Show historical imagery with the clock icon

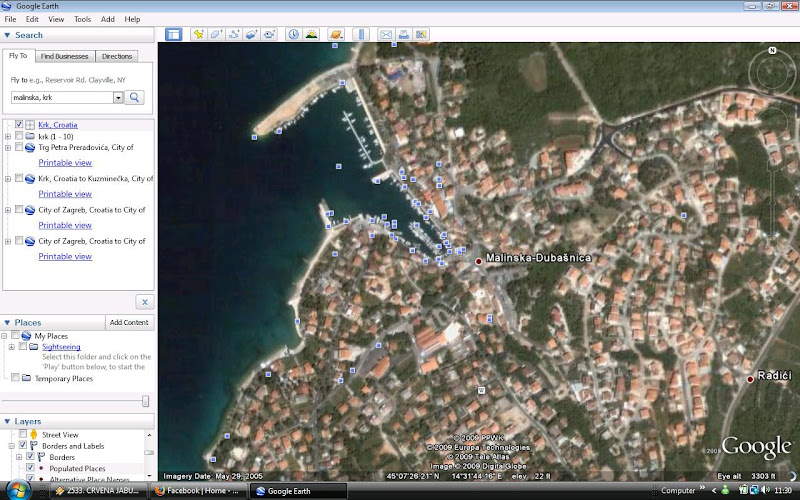pos(293,34)
